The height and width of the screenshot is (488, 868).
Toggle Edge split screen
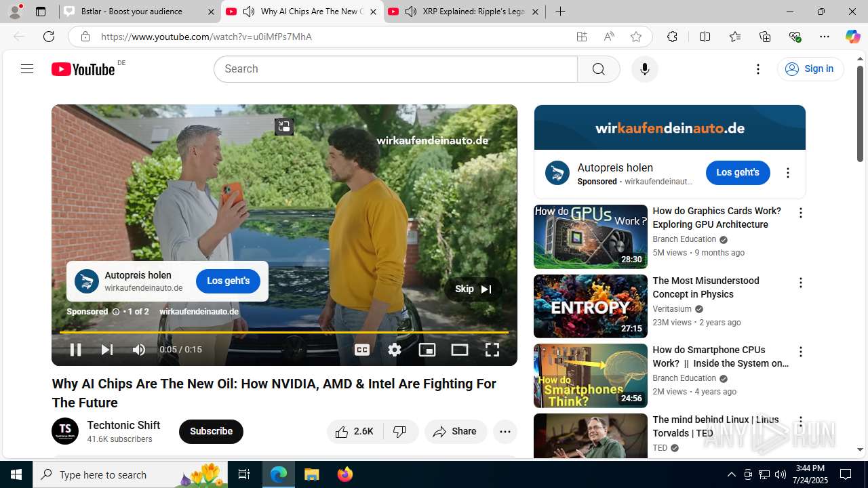point(705,37)
